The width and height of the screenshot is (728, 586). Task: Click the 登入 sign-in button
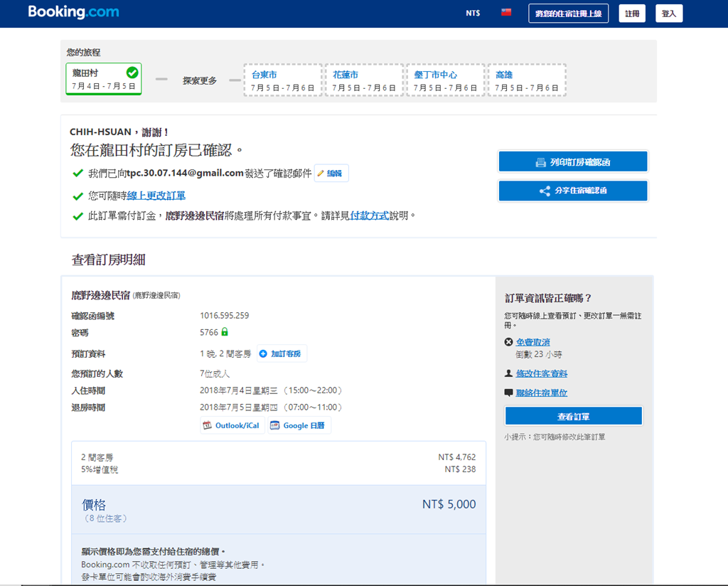tap(668, 14)
